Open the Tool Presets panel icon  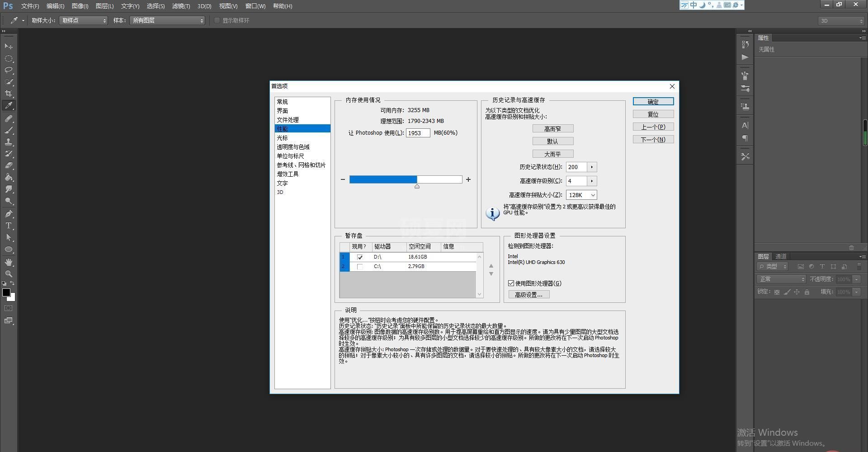pos(745,156)
